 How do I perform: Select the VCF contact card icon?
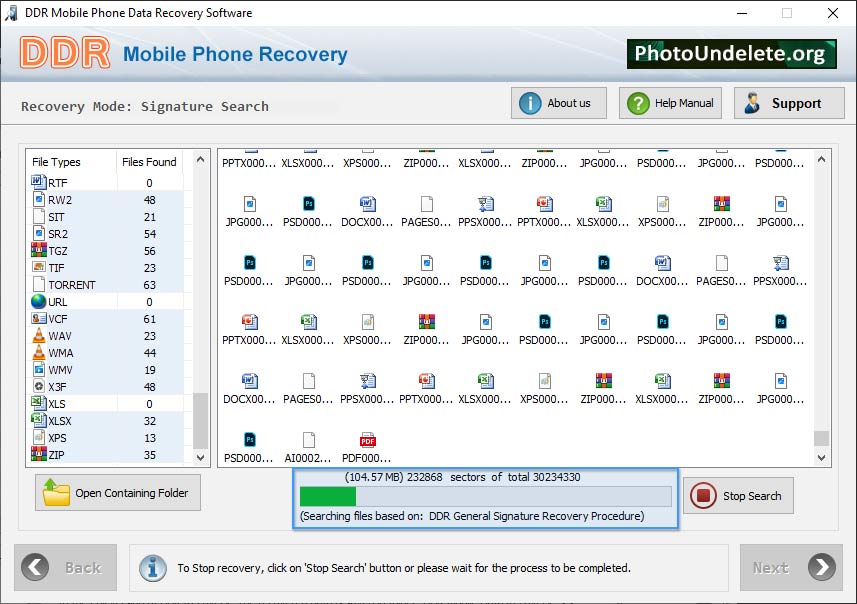coord(39,318)
